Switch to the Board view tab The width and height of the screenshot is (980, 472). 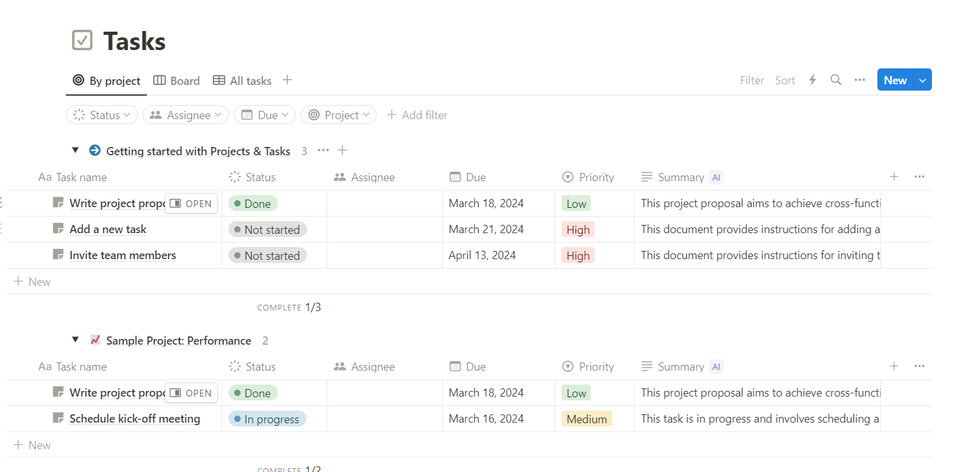(177, 80)
